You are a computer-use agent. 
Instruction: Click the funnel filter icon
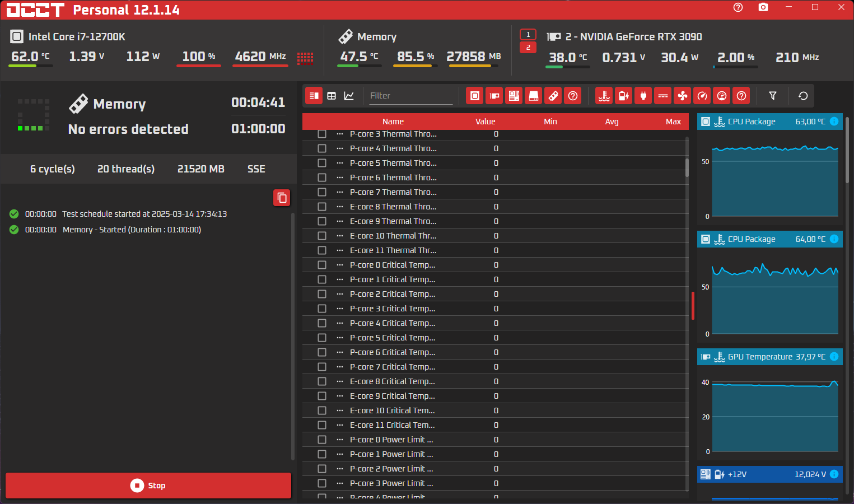tap(773, 96)
